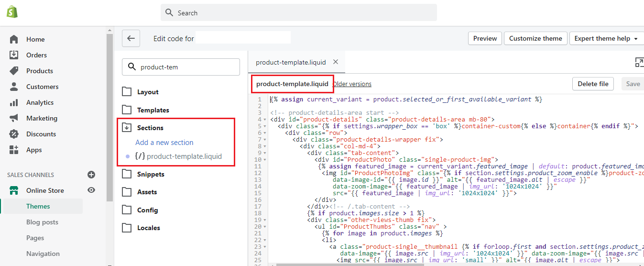Click the back arrow button

pyautogui.click(x=131, y=38)
